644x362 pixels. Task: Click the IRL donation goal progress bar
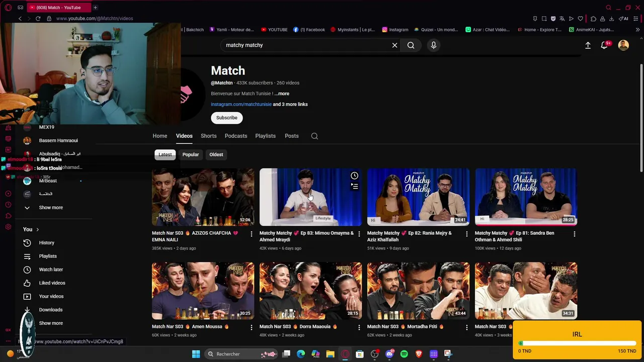tap(577, 343)
